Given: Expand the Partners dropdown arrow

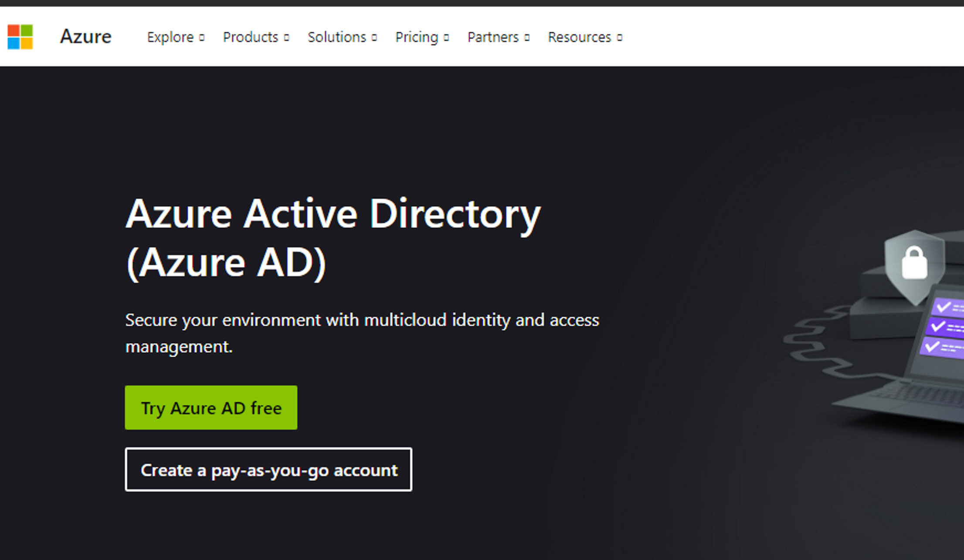Looking at the screenshot, I should pyautogui.click(x=527, y=38).
